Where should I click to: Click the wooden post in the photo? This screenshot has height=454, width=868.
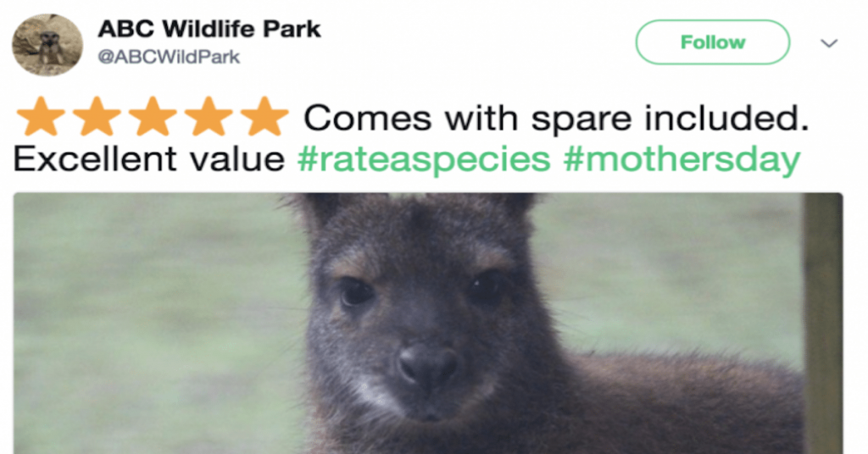tap(821, 324)
